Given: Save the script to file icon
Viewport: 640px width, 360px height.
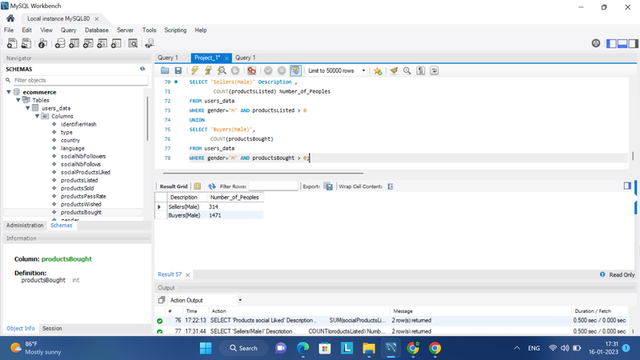Looking at the screenshot, I should click(178, 71).
